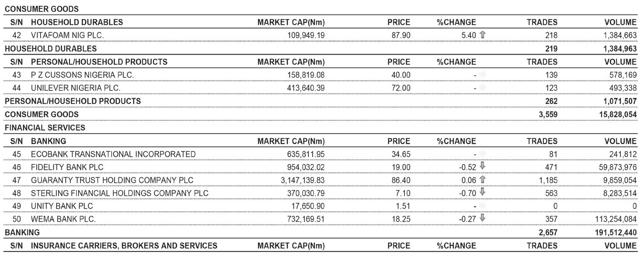This screenshot has width=644, height=261.
Task: Click the up arrow beside Guaranty Trust 0.06
Action: [482, 180]
